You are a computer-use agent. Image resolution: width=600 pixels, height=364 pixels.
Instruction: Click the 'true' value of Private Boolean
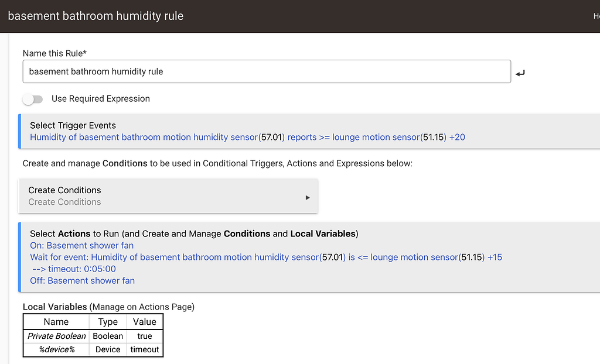tap(144, 336)
